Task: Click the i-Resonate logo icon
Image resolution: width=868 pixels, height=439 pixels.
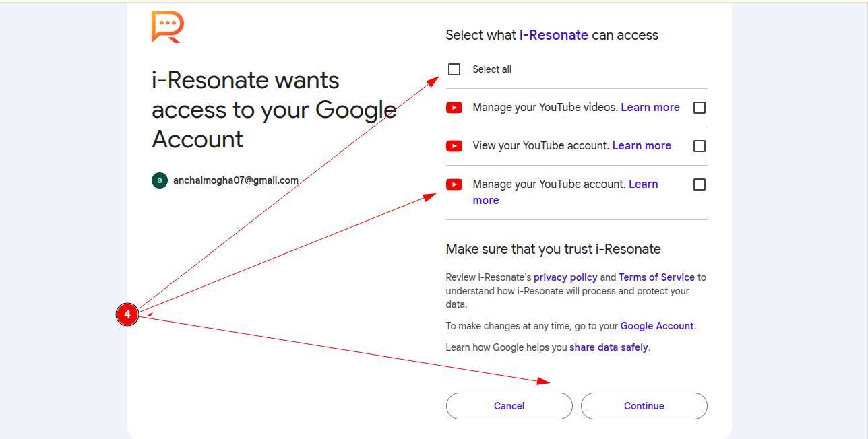Action: click(167, 27)
